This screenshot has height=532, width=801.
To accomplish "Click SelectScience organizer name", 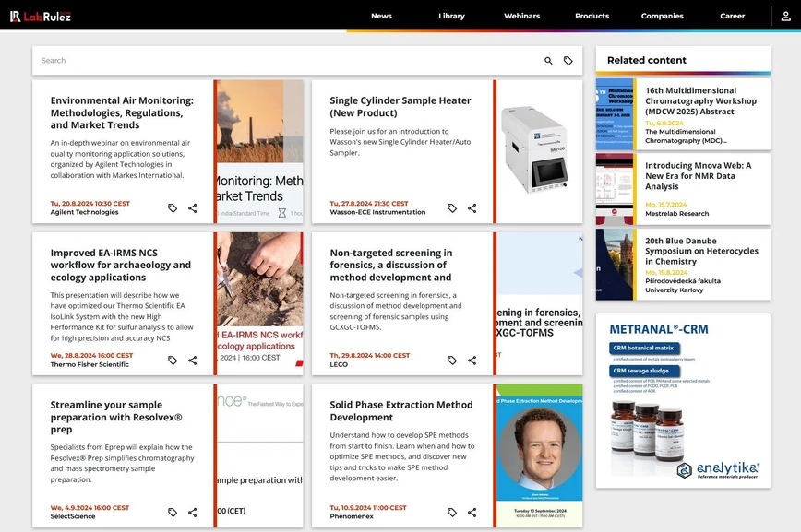I will point(73,516).
